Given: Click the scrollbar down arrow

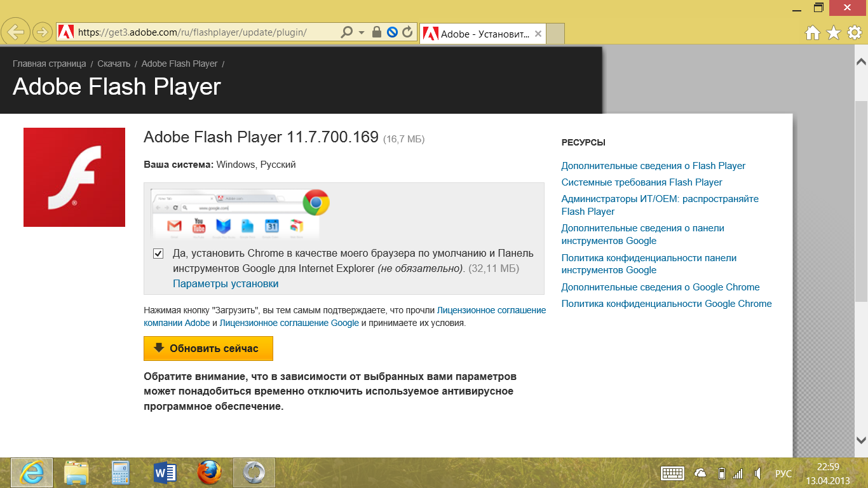Looking at the screenshot, I should point(861,440).
